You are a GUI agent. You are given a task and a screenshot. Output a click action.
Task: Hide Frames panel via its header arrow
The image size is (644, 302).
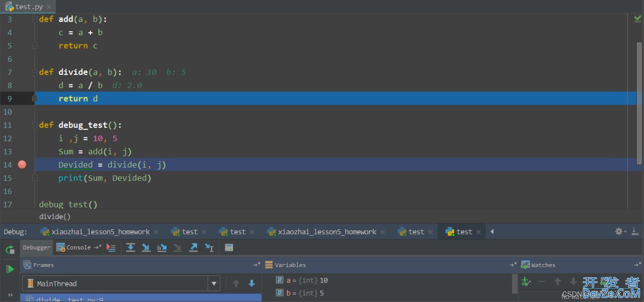257,265
